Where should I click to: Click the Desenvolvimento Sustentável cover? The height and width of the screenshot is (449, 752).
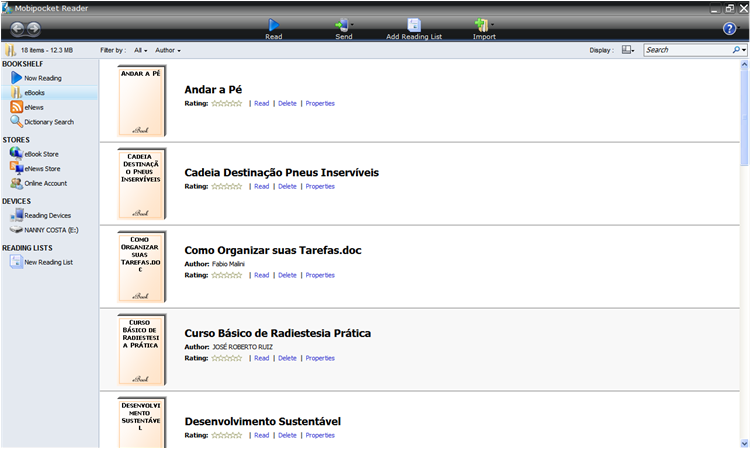click(141, 423)
